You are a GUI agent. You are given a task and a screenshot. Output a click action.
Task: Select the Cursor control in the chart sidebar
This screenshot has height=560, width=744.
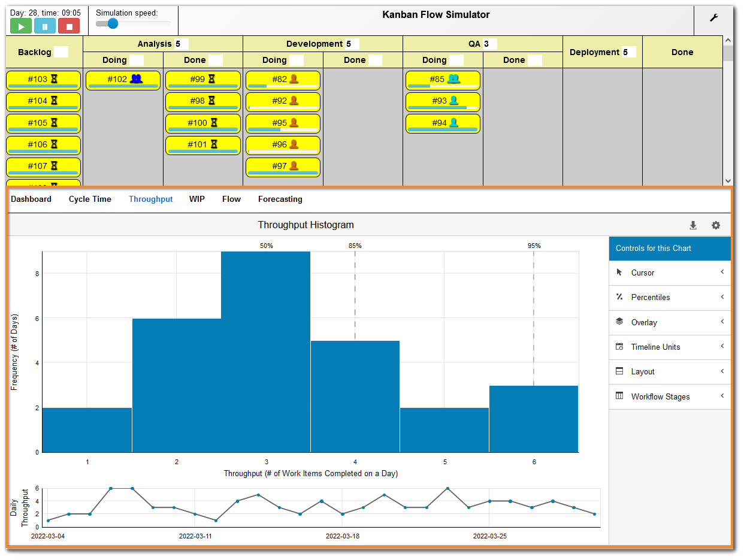pyautogui.click(x=669, y=273)
